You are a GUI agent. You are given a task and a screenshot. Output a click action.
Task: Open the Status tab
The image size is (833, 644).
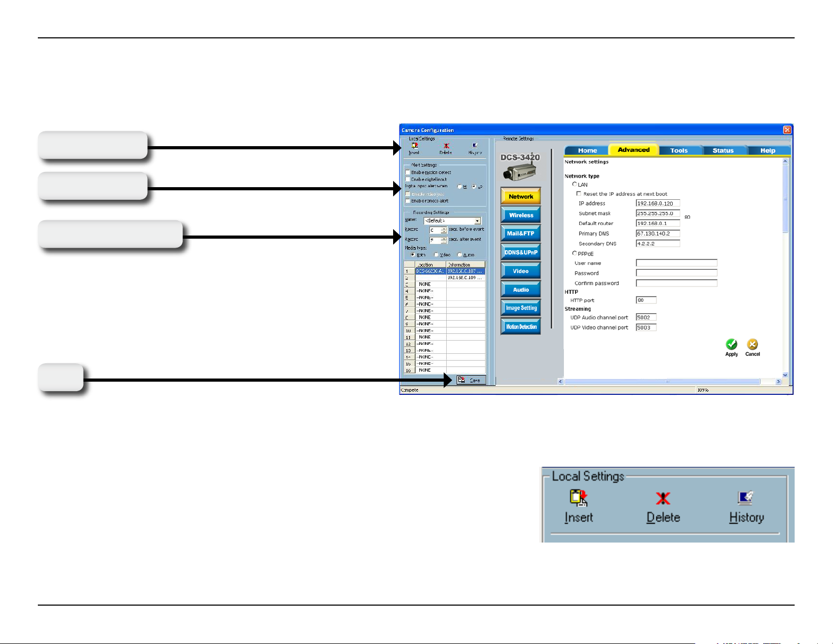coord(723,150)
